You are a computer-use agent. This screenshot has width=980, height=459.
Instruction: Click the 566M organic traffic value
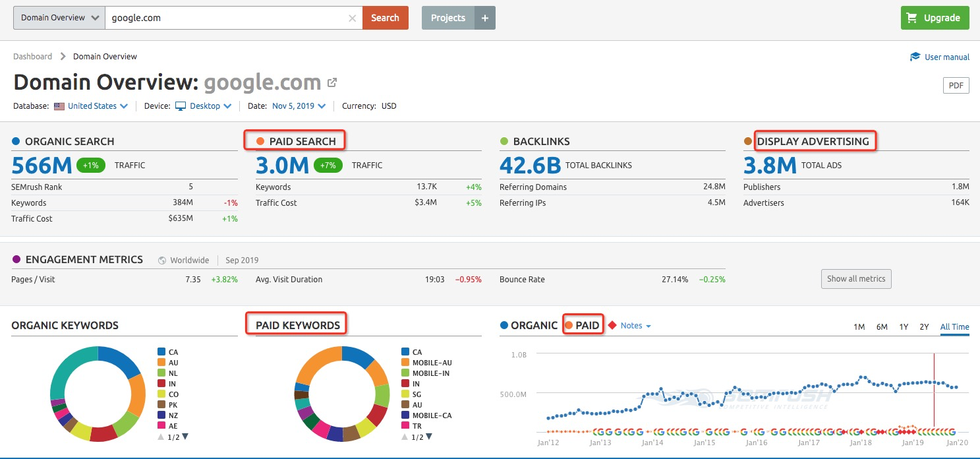pyautogui.click(x=41, y=165)
